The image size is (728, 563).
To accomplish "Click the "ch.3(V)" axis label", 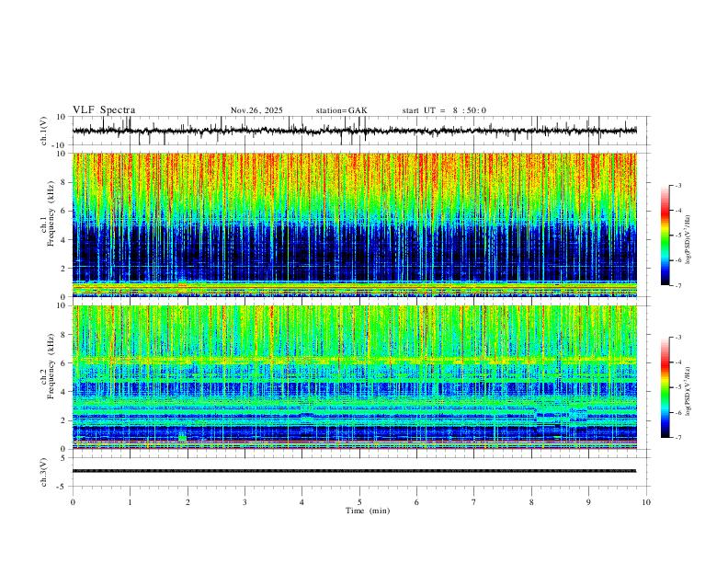I will (x=44, y=472).
